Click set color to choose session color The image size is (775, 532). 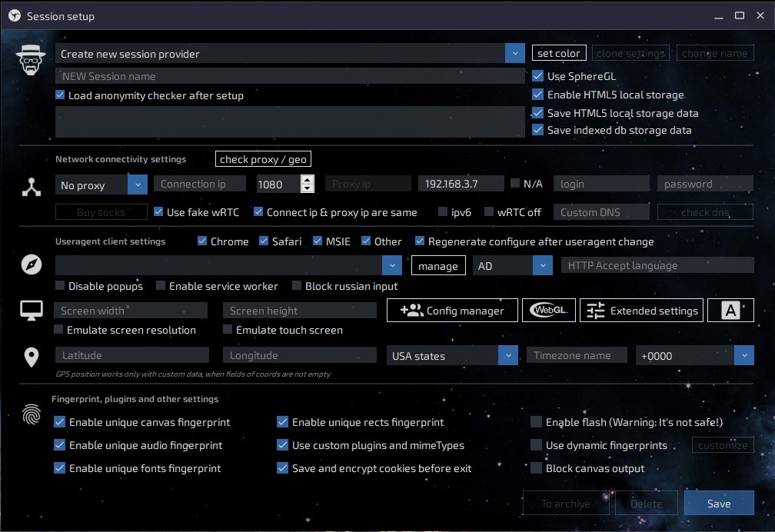[559, 53]
